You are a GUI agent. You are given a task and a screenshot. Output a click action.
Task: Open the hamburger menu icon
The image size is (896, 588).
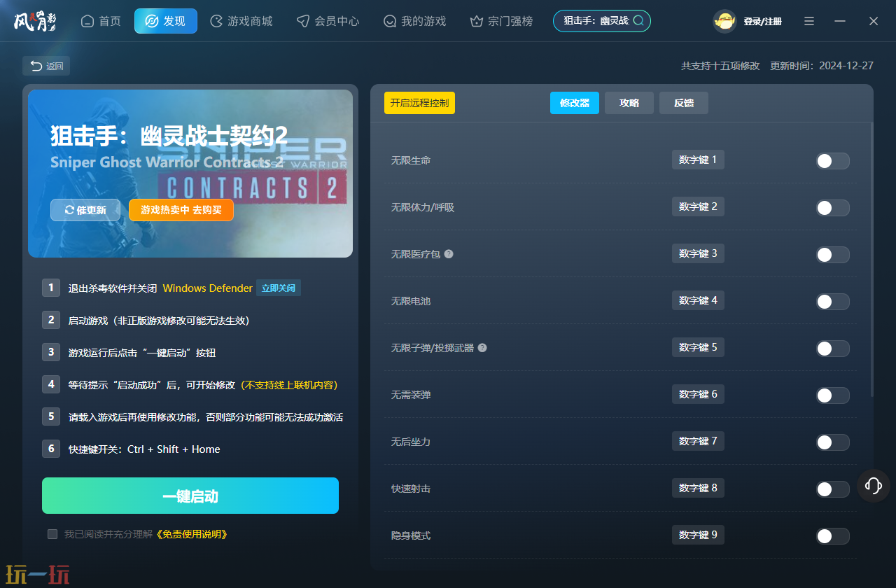pos(809,21)
